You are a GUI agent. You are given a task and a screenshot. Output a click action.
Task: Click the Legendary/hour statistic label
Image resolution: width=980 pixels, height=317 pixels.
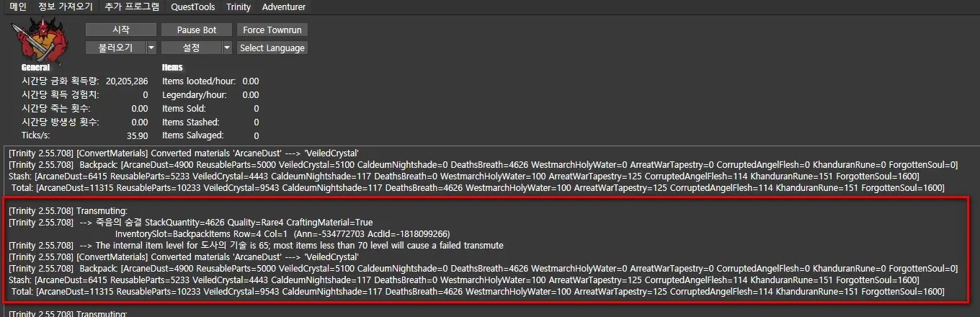tap(195, 94)
